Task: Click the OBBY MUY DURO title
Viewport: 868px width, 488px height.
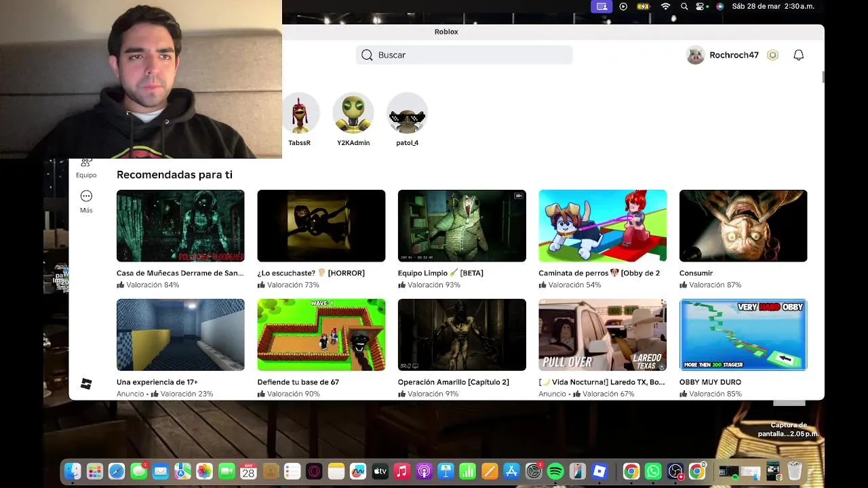Action: (710, 382)
